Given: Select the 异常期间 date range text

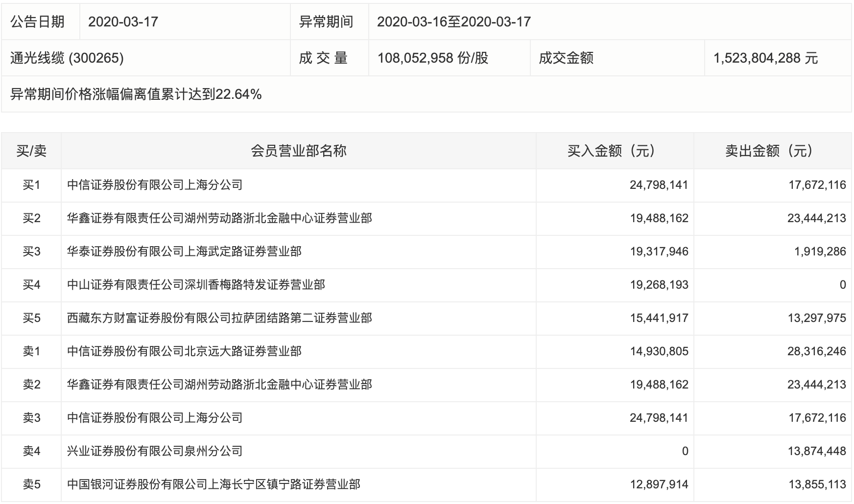Looking at the screenshot, I should [454, 22].
